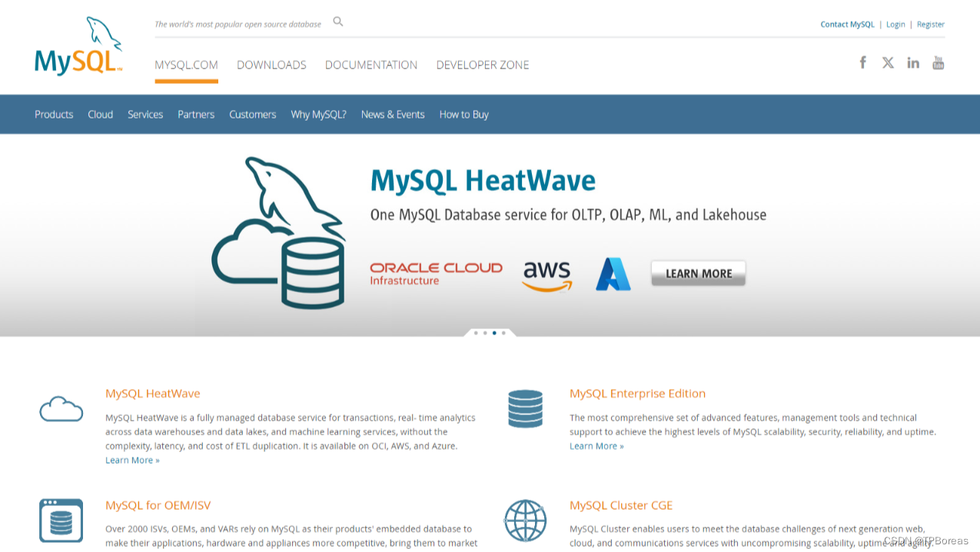Click the MySQL HeatWave banner title
The width and height of the screenshot is (980, 552).
483,181
